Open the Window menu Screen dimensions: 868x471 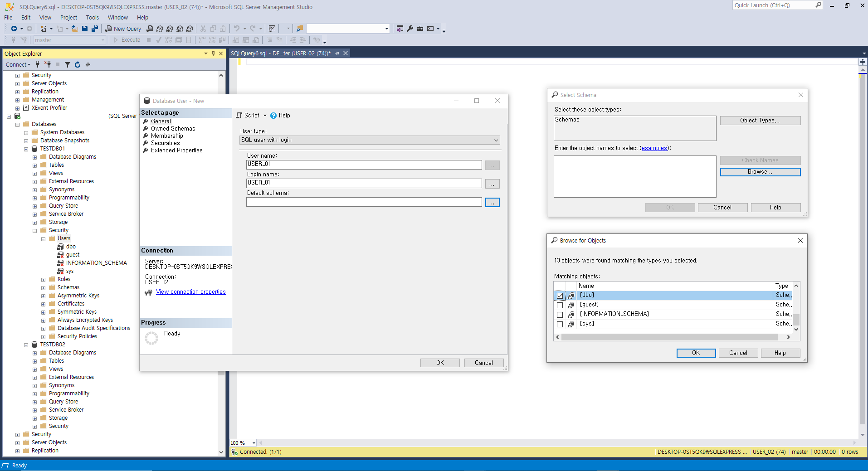tap(118, 17)
